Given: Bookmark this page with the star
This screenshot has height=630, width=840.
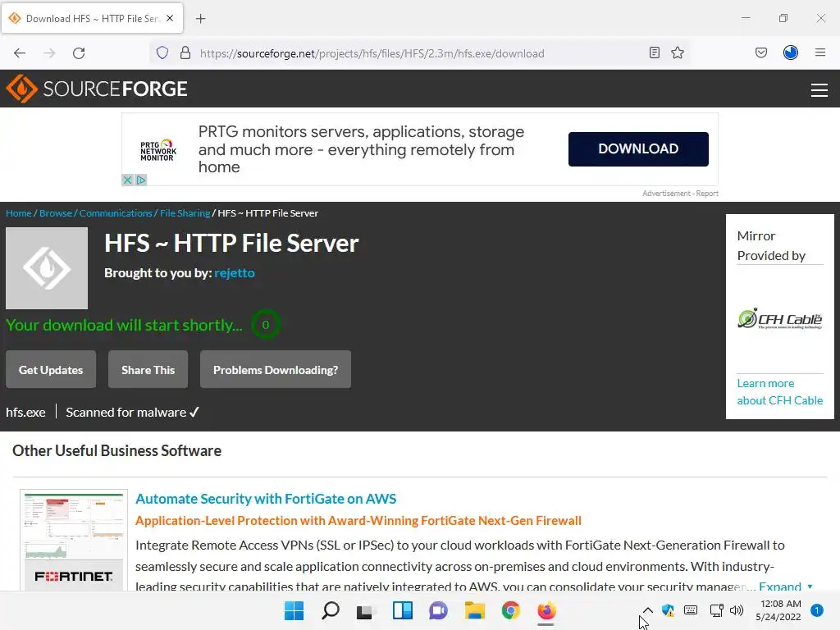Looking at the screenshot, I should tap(678, 52).
